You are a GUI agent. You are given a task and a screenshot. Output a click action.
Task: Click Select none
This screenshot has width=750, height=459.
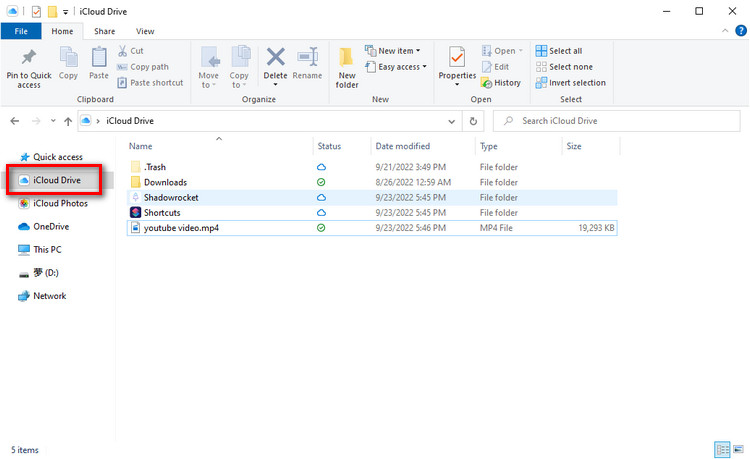[x=564, y=67]
